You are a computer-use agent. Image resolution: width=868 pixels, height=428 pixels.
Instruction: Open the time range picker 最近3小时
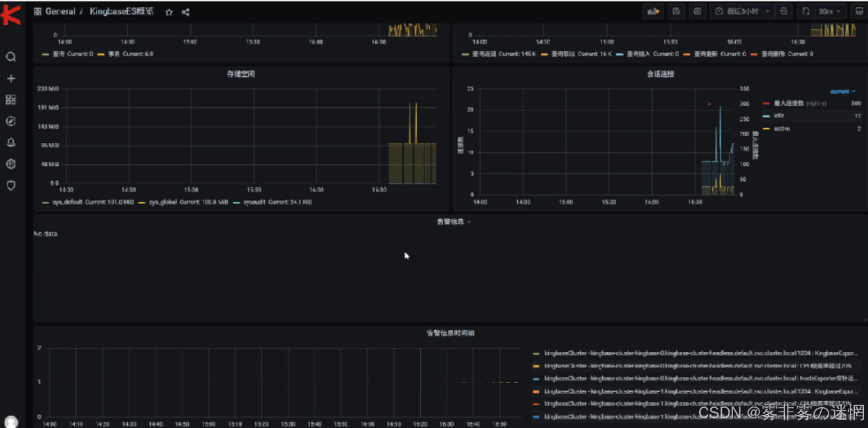click(x=743, y=11)
